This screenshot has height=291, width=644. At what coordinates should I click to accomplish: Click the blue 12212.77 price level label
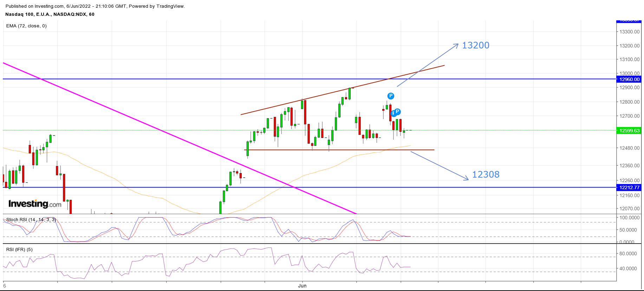coord(629,187)
